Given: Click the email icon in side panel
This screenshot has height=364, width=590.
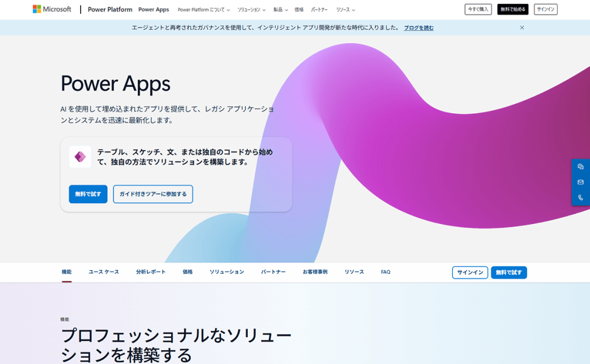Looking at the screenshot, I should pos(581,182).
